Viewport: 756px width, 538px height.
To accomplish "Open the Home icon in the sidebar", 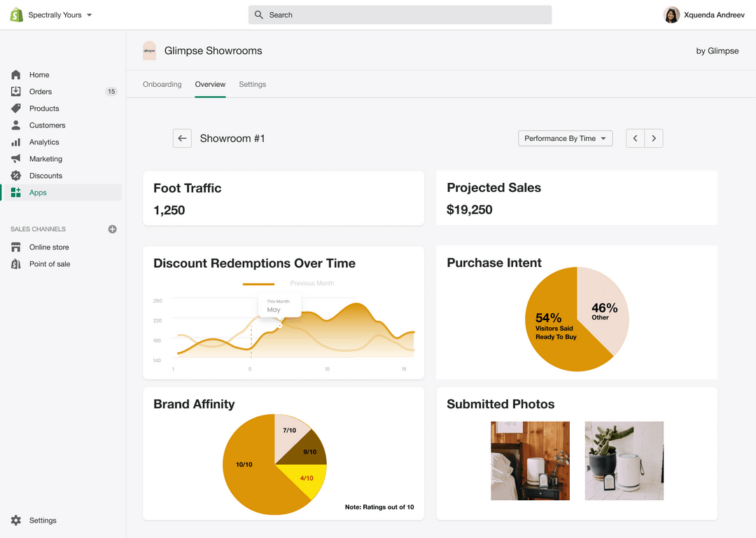I will [15, 74].
